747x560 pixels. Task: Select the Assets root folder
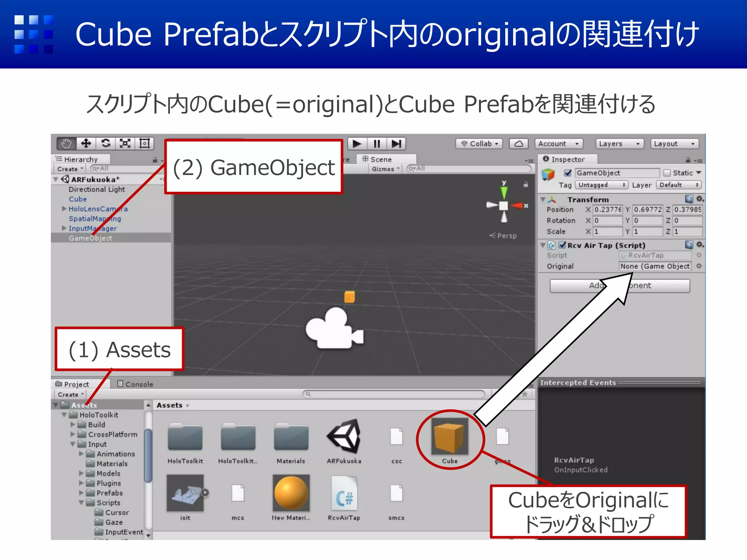click(84, 405)
